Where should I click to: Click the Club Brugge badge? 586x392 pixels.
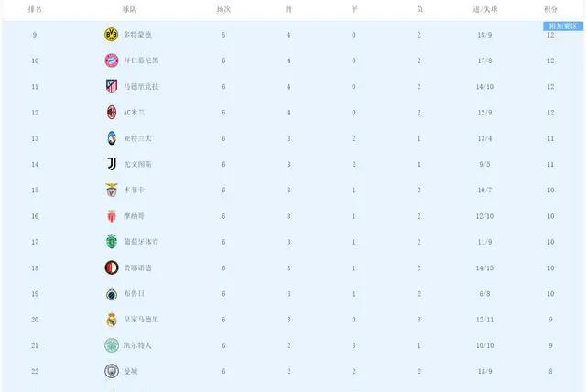click(112, 294)
